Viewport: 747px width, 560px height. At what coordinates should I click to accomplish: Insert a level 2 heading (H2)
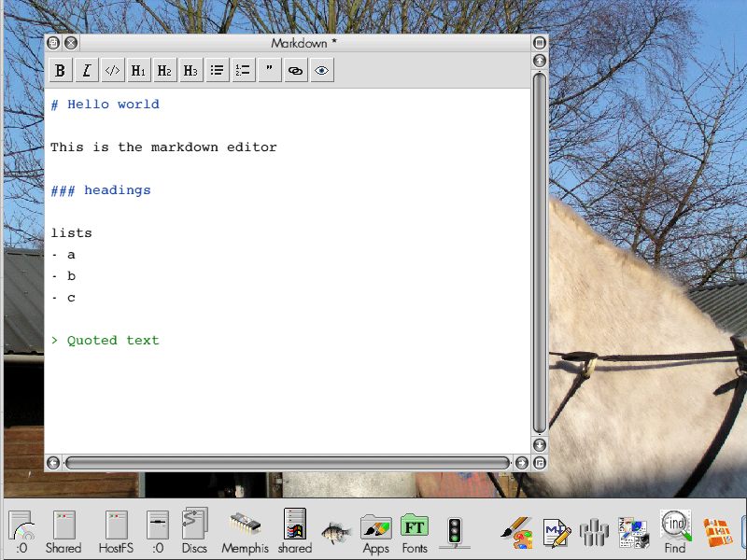(165, 71)
